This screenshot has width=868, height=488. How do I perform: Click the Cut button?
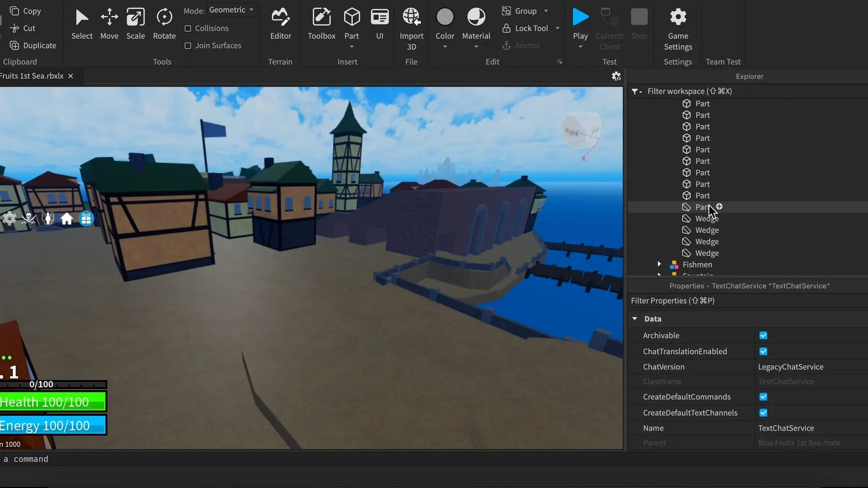coord(23,28)
